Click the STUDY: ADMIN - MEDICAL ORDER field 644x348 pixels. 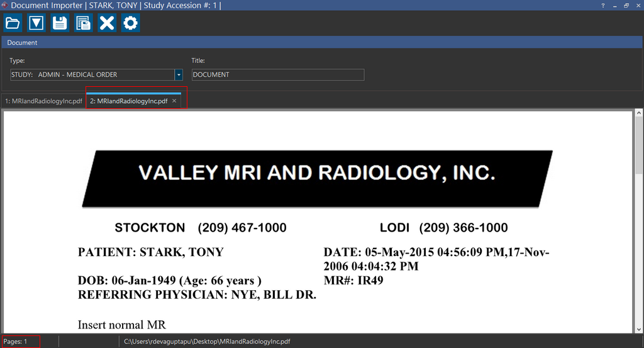(x=92, y=74)
